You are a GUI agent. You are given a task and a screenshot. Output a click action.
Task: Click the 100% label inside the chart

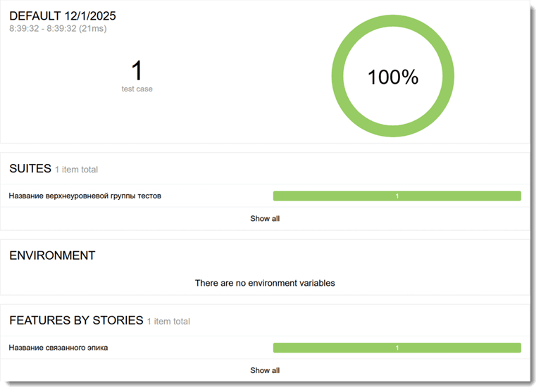[393, 77]
